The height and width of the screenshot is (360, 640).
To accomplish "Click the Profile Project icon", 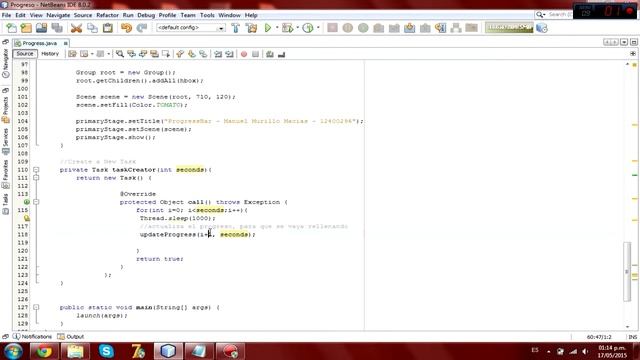I will click(308, 28).
